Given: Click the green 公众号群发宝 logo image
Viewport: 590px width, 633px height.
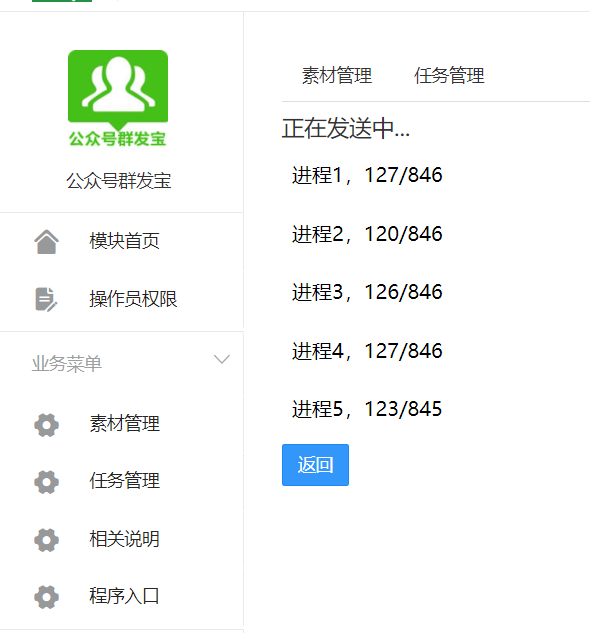Looking at the screenshot, I should click(118, 98).
